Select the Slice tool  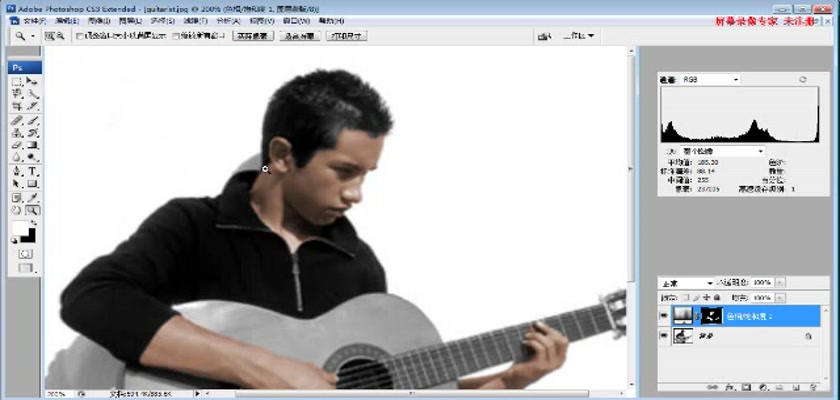(32, 106)
